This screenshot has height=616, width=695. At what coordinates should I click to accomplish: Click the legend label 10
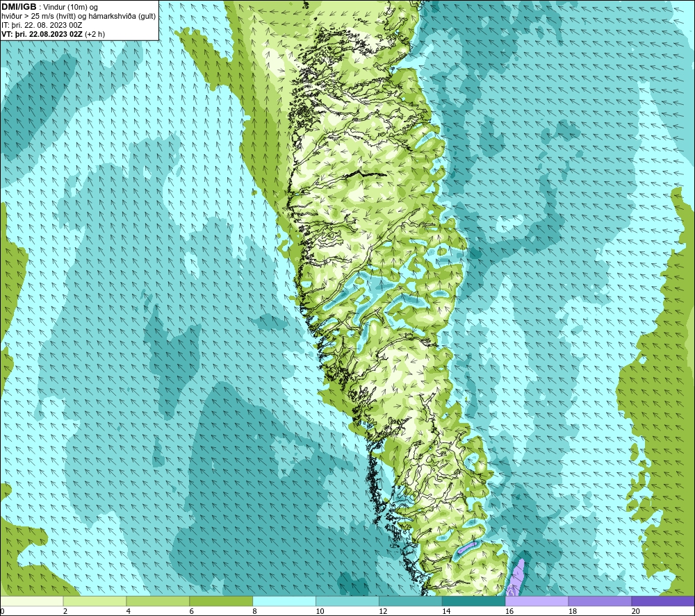320,611
